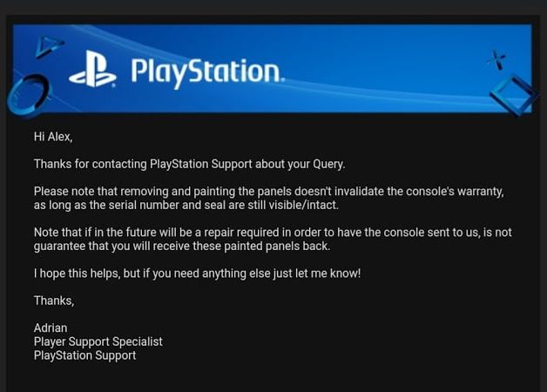Click the square shape in banner

coord(514,94)
